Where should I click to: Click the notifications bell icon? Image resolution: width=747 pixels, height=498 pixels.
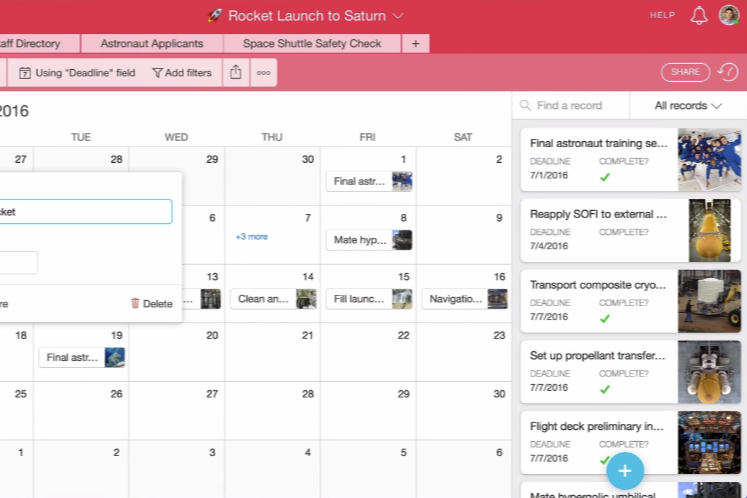click(x=699, y=15)
